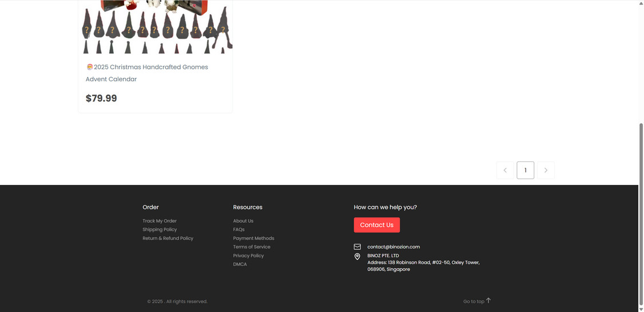Open Payment Methods link
Screen dimensions: 644x312
[x=253, y=238]
